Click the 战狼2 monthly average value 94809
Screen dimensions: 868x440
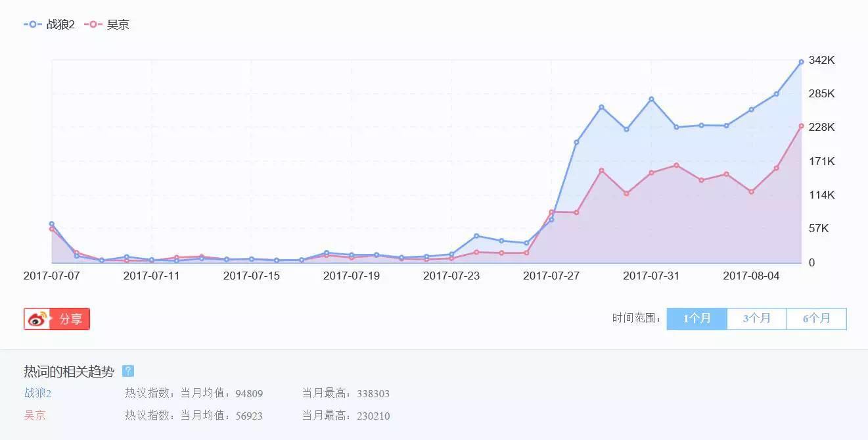249,394
